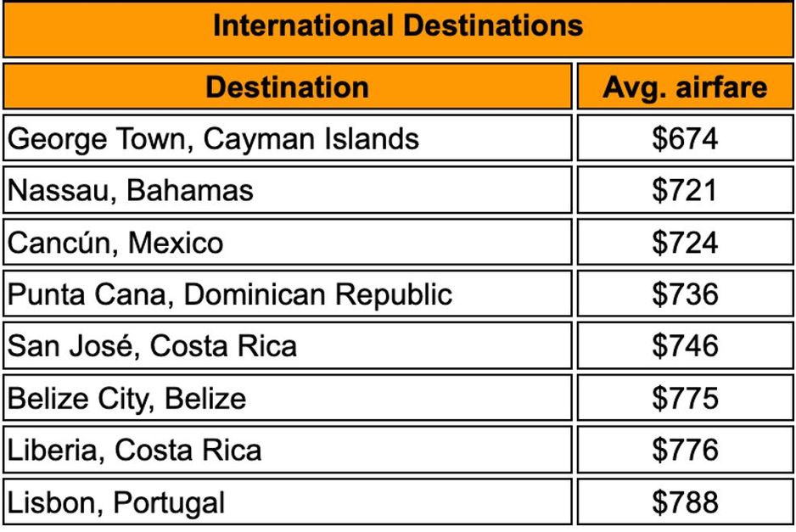Click the George Town, Cayman Islands cell
The image size is (796, 532).
point(213,138)
